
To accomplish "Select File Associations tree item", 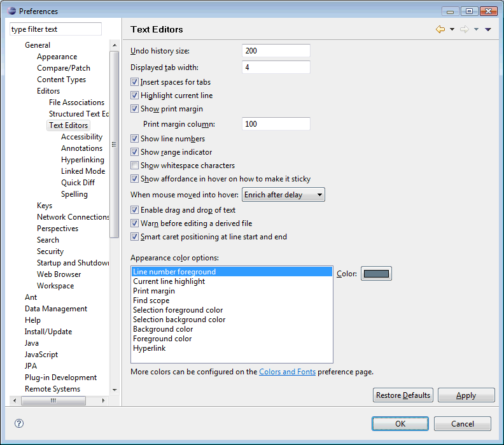I will [76, 102].
